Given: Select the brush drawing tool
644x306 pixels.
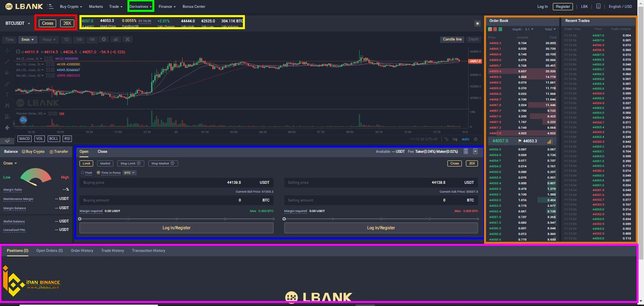Looking at the screenshot, I should [x=8, y=84].
